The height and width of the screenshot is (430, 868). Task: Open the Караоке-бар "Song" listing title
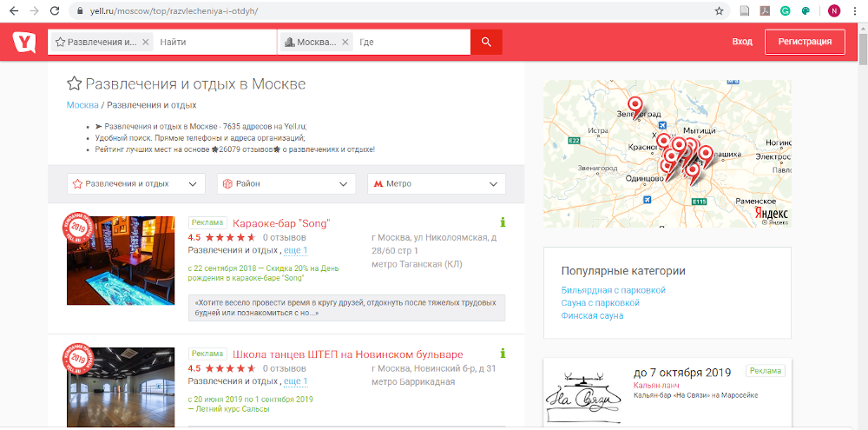tap(281, 223)
